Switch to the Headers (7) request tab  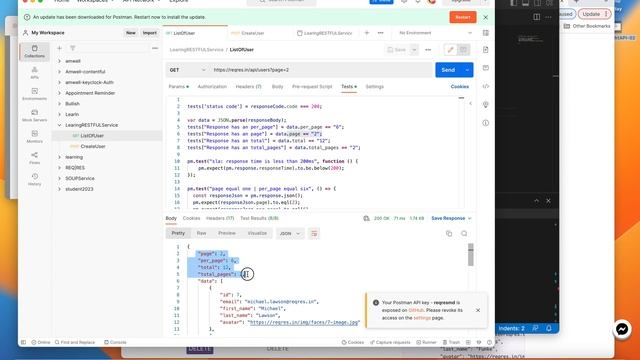tap(248, 87)
